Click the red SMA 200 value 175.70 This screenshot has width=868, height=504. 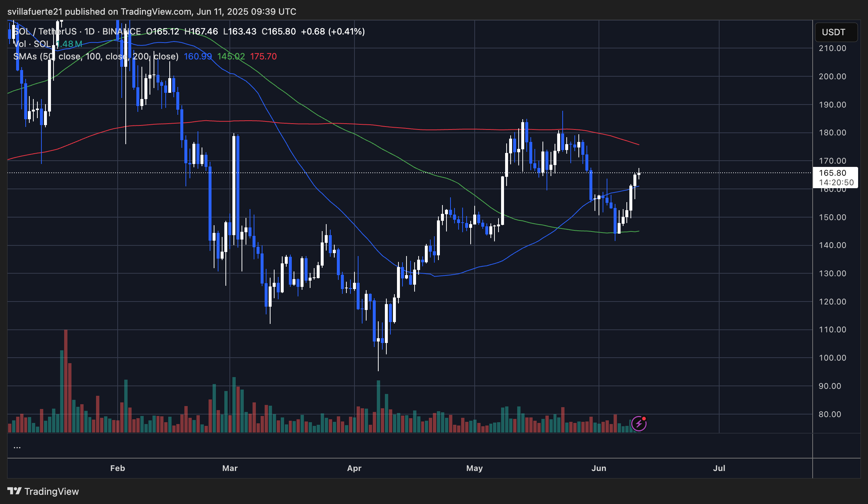click(263, 56)
